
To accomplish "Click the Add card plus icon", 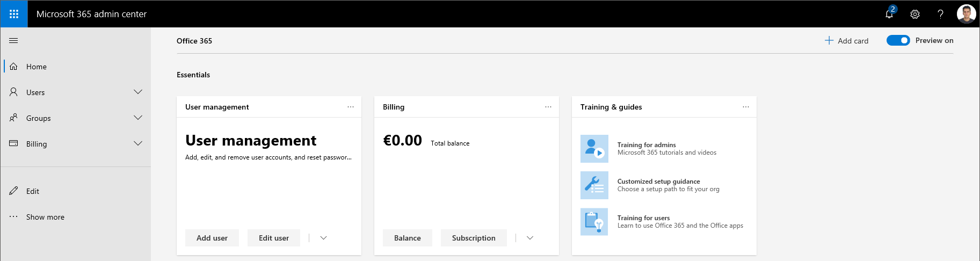I will [x=829, y=40].
